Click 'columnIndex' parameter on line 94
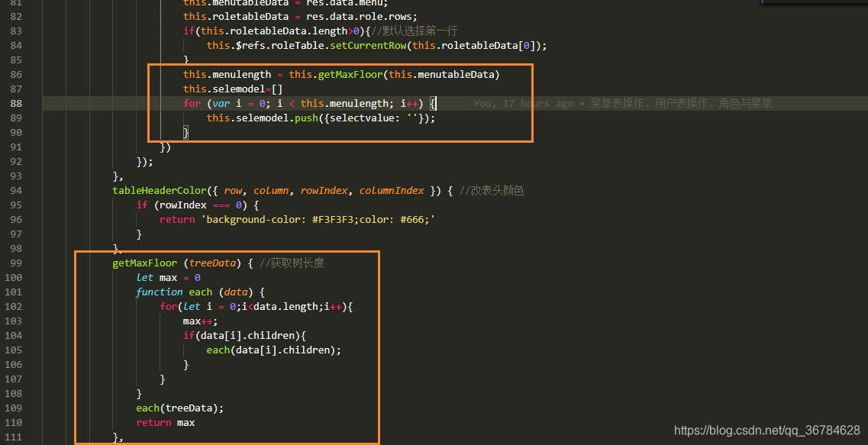The width and height of the screenshot is (868, 445). pyautogui.click(x=392, y=190)
